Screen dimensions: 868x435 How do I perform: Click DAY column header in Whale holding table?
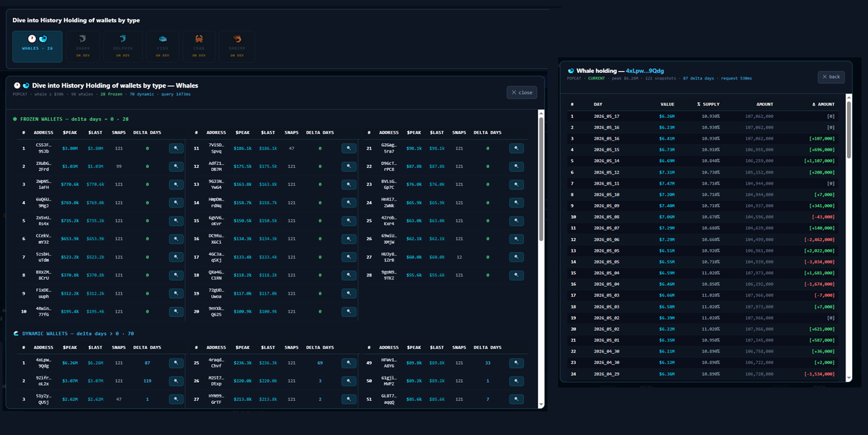[597, 104]
